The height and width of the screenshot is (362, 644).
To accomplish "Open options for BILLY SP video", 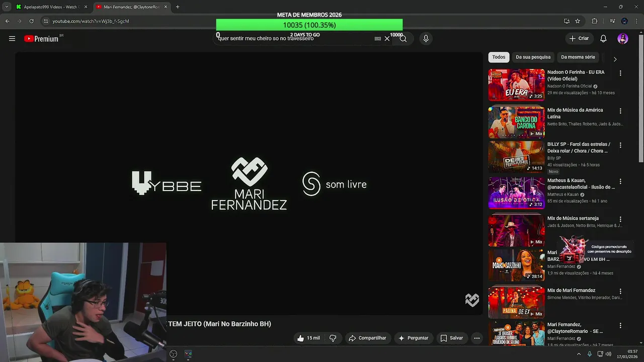I will 620,145.
